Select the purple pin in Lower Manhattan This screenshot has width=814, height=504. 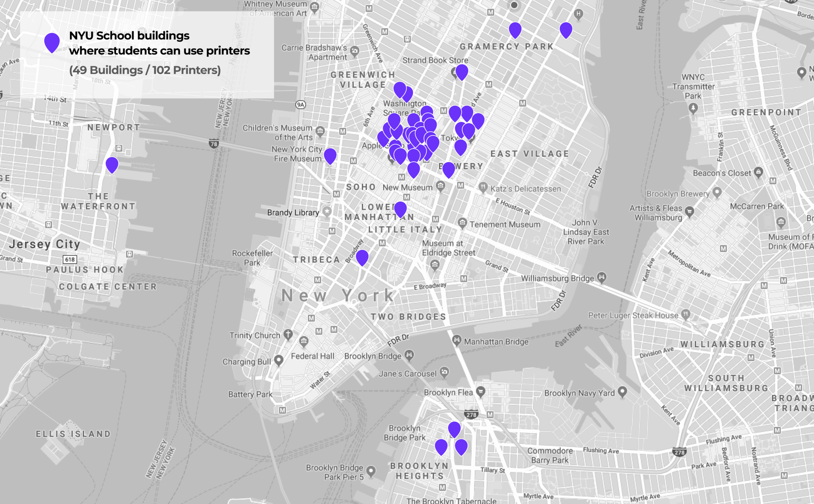(x=400, y=209)
